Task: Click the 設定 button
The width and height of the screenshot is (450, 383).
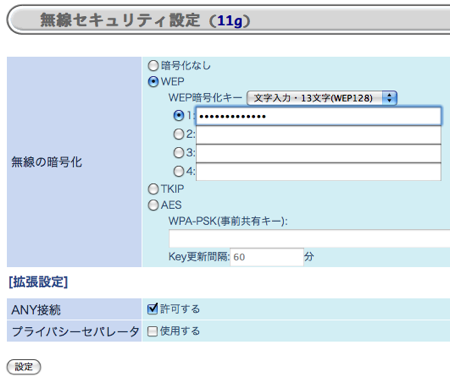Action: 24,367
